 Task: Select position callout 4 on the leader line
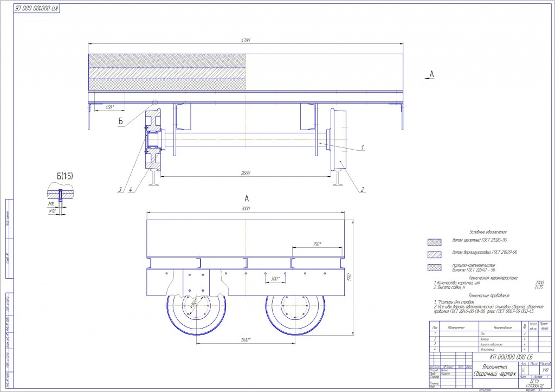coord(130,190)
